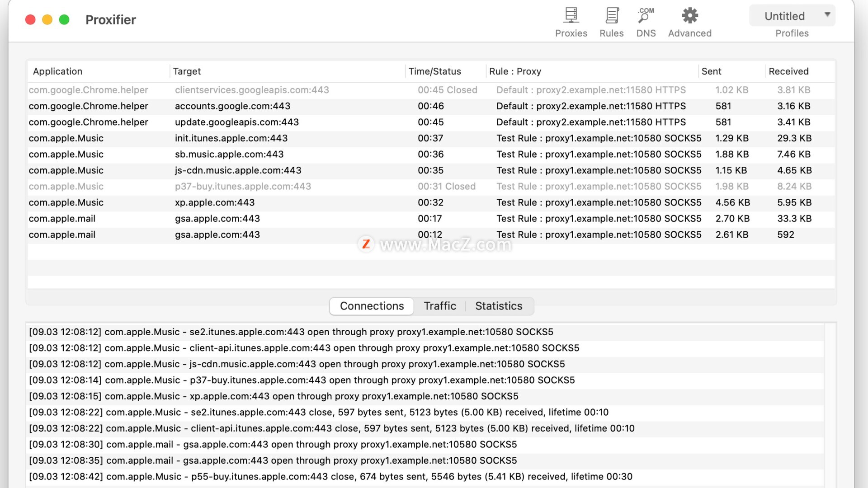Select the closed p37-buy.itunes.apple.com:443 row
The width and height of the screenshot is (868, 488).
(431, 187)
